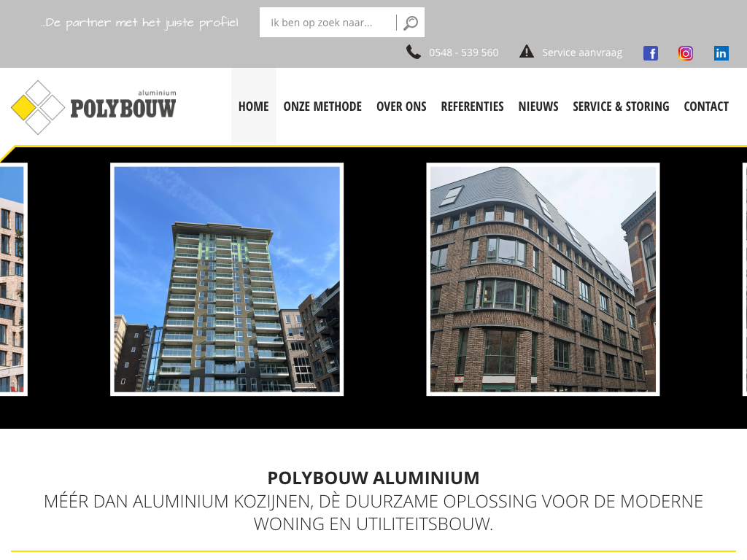Click the magnifying glass search icon
Screen dimensions: 747x560
point(410,23)
